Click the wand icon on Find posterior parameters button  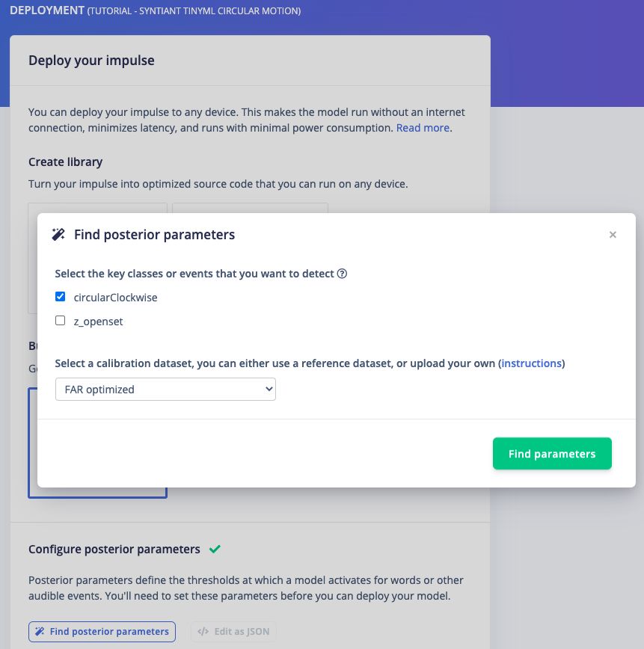coord(40,632)
